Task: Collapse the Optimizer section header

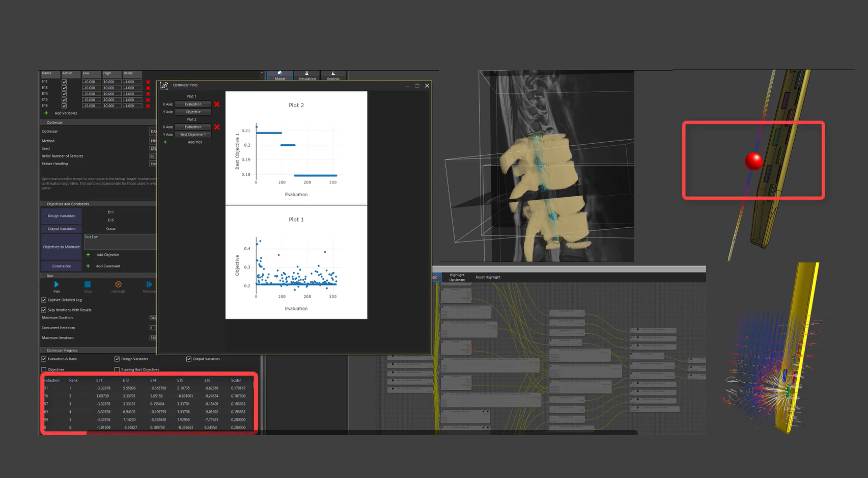Action: point(98,122)
